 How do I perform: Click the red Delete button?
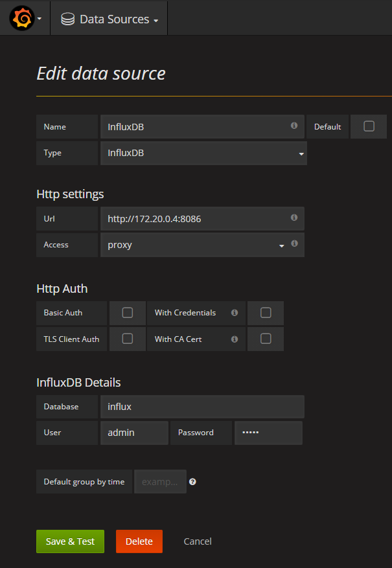click(139, 541)
